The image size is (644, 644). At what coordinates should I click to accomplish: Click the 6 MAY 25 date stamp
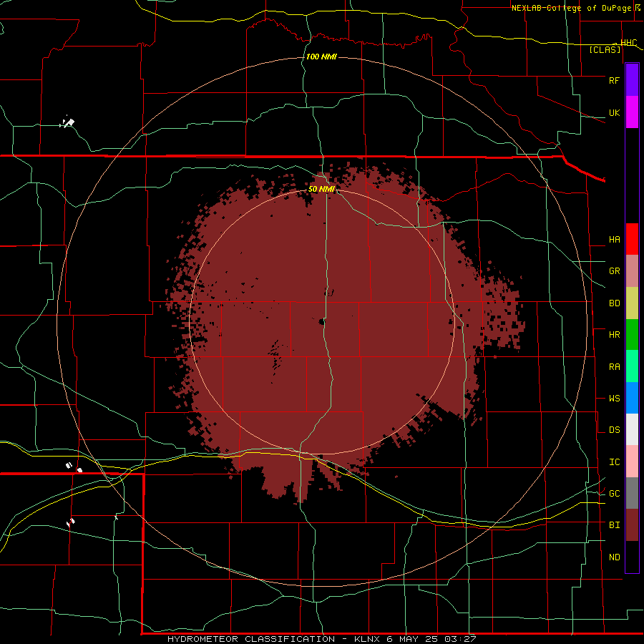(413, 639)
